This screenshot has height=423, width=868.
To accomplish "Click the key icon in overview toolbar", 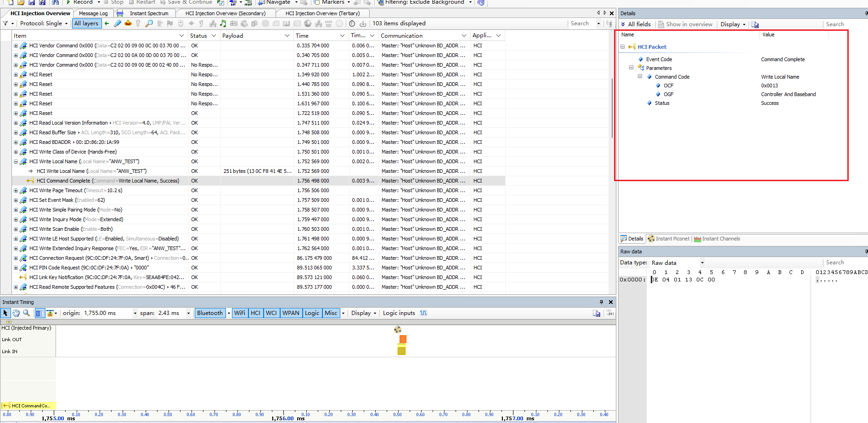I will 138,23.
